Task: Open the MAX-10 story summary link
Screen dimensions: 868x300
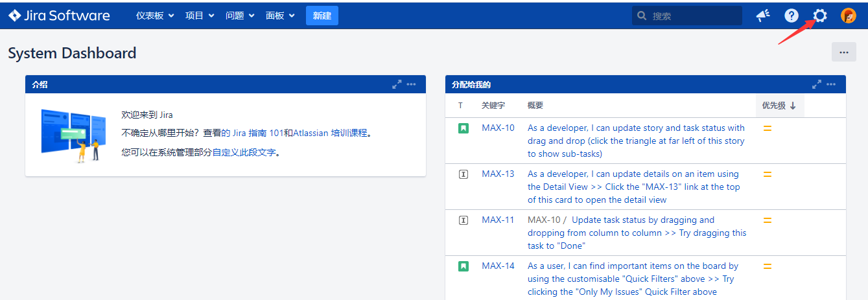Action: (x=636, y=141)
